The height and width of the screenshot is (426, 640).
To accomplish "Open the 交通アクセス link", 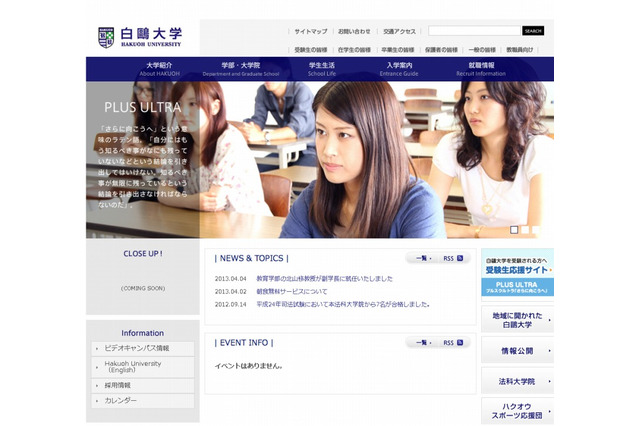I will (x=399, y=31).
